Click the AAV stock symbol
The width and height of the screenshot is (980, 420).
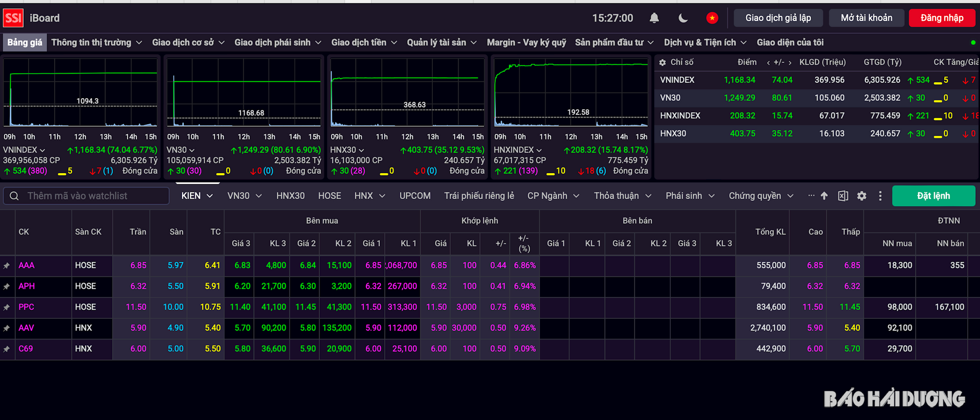pyautogui.click(x=27, y=328)
